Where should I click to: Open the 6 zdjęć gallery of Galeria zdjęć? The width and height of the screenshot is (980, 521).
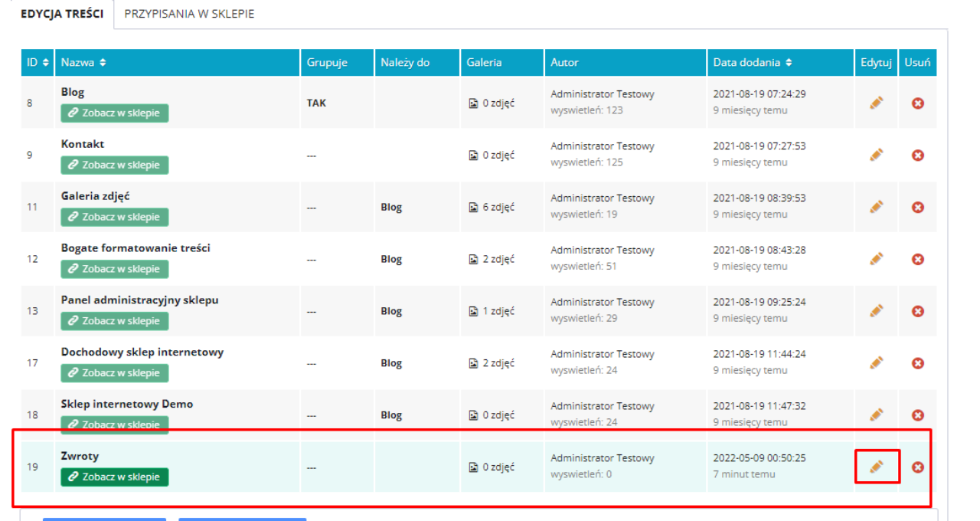(492, 207)
